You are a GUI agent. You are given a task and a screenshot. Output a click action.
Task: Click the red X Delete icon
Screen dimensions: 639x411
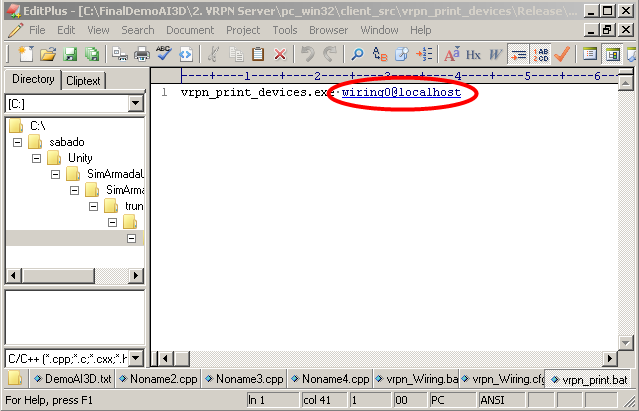[x=280, y=54]
